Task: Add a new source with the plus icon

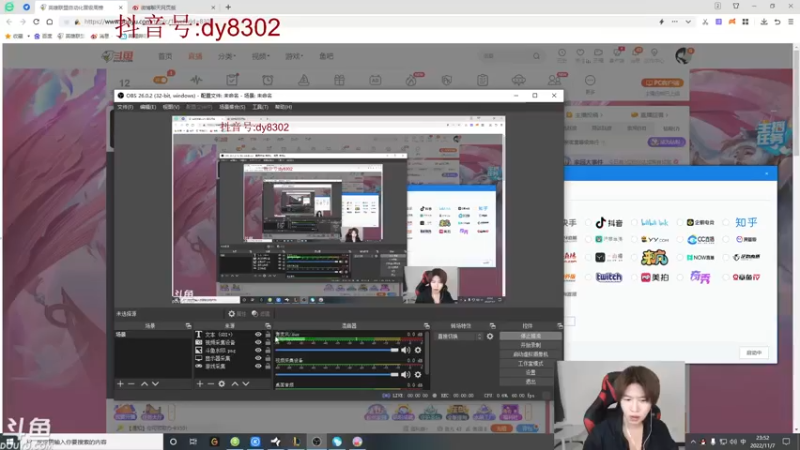Action: 199,384
